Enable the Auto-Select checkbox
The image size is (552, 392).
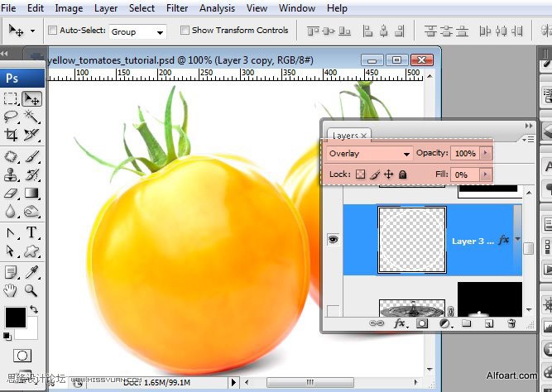click(x=52, y=31)
